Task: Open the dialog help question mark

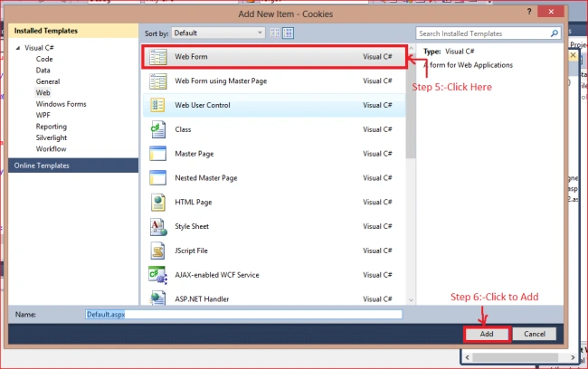Action: (529, 12)
